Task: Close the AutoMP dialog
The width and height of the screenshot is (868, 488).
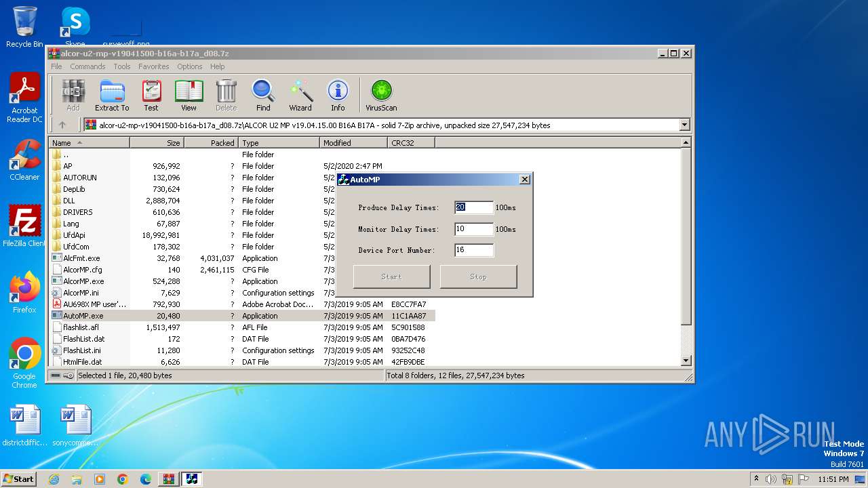Action: pos(524,180)
